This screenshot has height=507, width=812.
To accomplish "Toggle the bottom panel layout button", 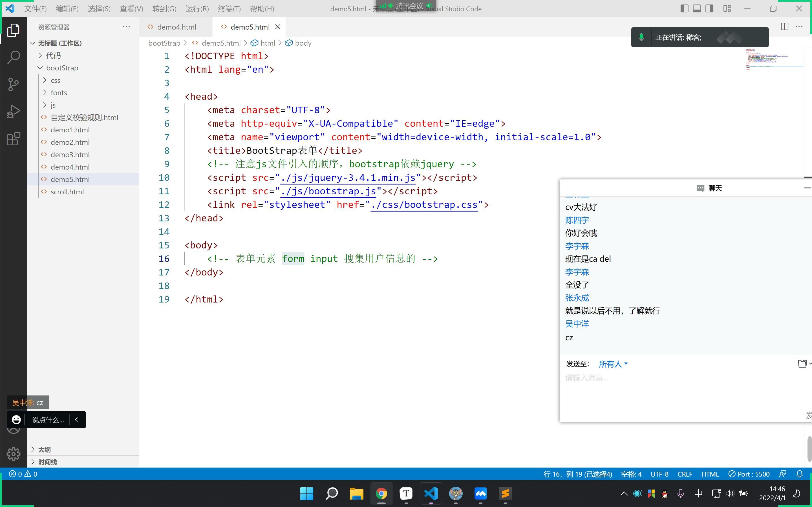I will 697,9.
